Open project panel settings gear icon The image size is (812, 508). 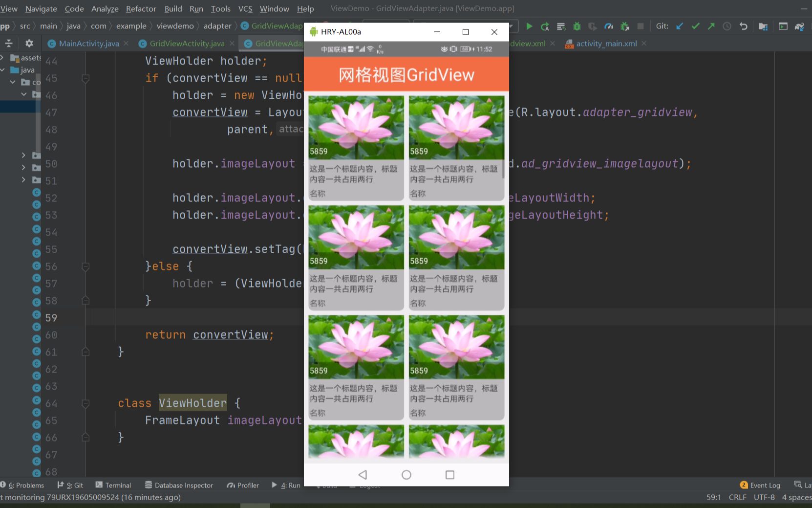tap(29, 43)
